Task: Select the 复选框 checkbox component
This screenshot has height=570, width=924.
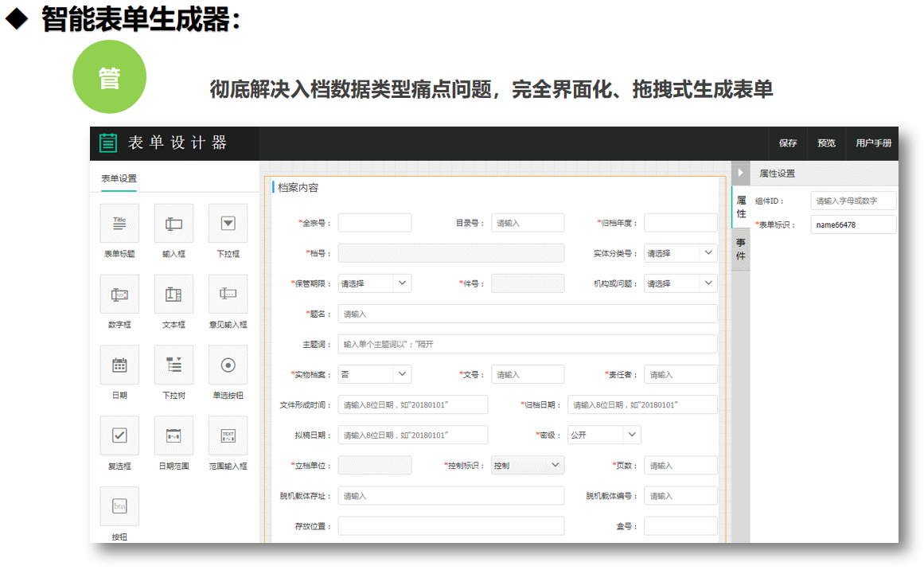Action: coord(119,435)
